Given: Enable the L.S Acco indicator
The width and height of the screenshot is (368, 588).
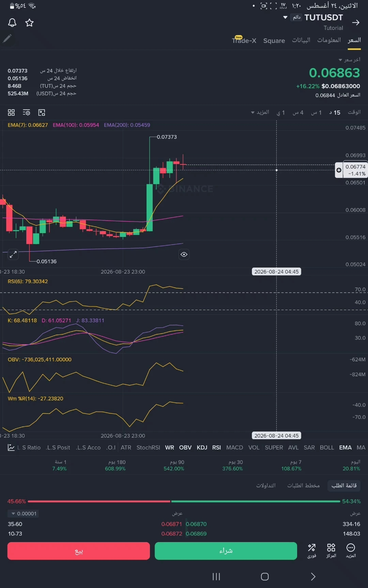Looking at the screenshot, I should tap(88, 447).
